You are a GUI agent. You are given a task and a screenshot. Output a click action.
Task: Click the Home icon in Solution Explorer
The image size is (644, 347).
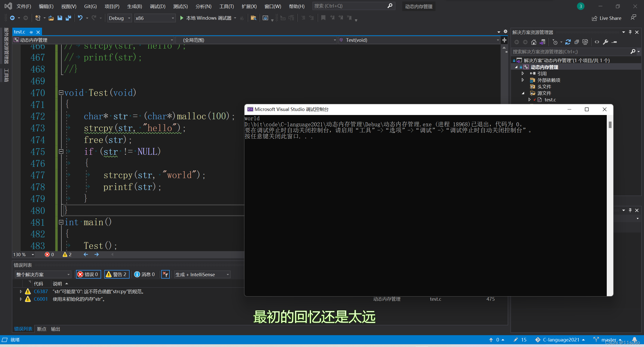(x=534, y=42)
